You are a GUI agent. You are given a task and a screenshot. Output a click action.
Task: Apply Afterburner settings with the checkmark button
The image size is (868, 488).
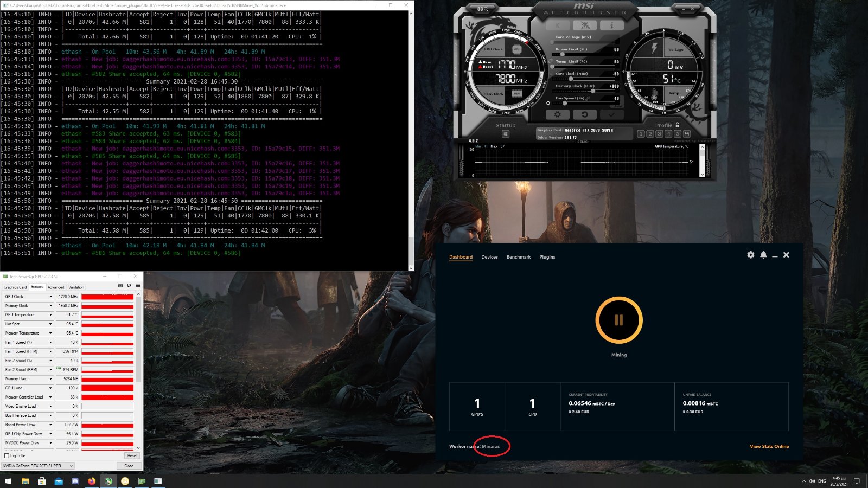pyautogui.click(x=611, y=114)
